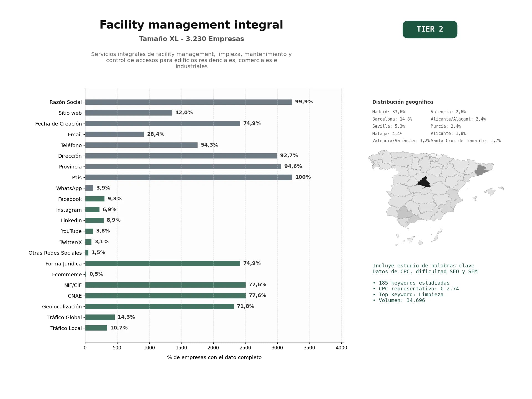Click the black Madrid region on map
The image size is (532, 399).
[x=424, y=183]
